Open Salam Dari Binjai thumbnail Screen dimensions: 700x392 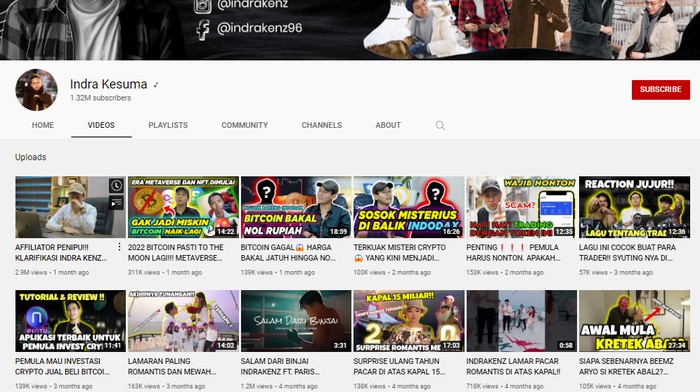coord(296,321)
